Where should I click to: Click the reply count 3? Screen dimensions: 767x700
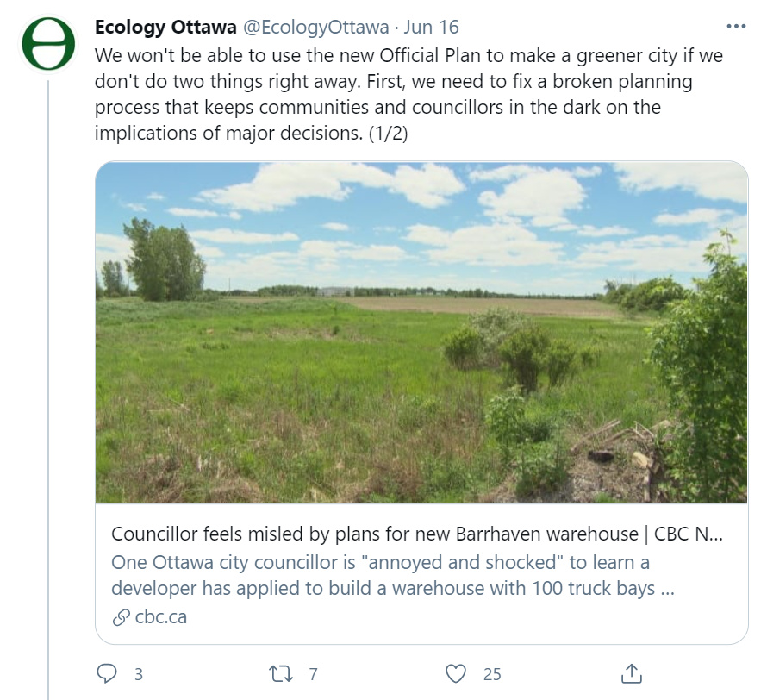coord(138,674)
